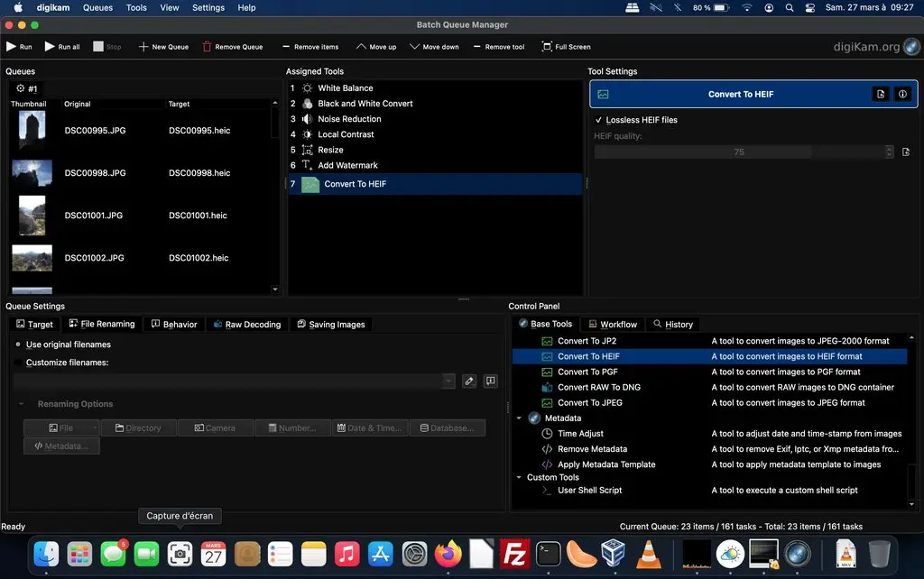The width and height of the screenshot is (924, 579).
Task: Switch to the Workflow tab
Action: click(x=613, y=324)
